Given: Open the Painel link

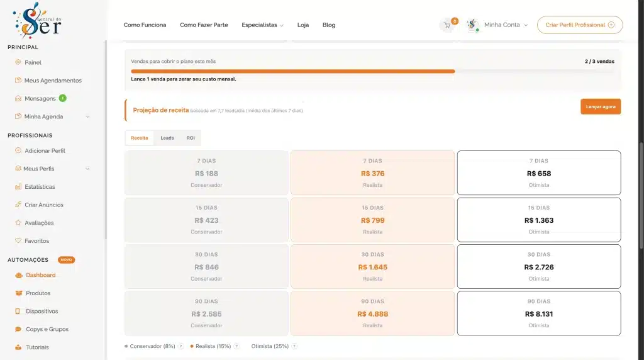Looking at the screenshot, I should [33, 62].
